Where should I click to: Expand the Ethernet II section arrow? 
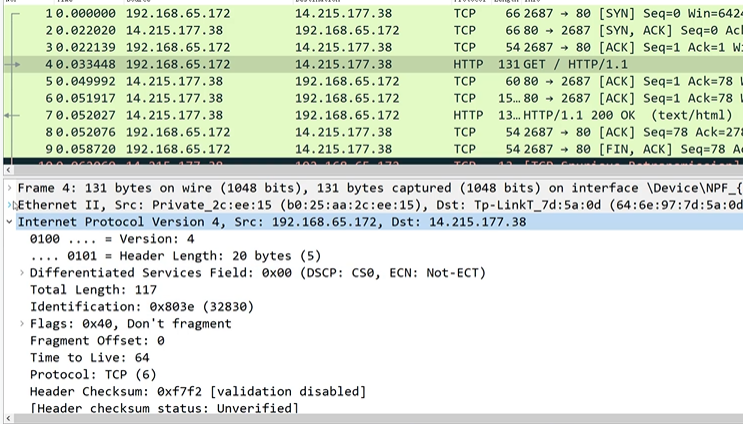(x=9, y=205)
